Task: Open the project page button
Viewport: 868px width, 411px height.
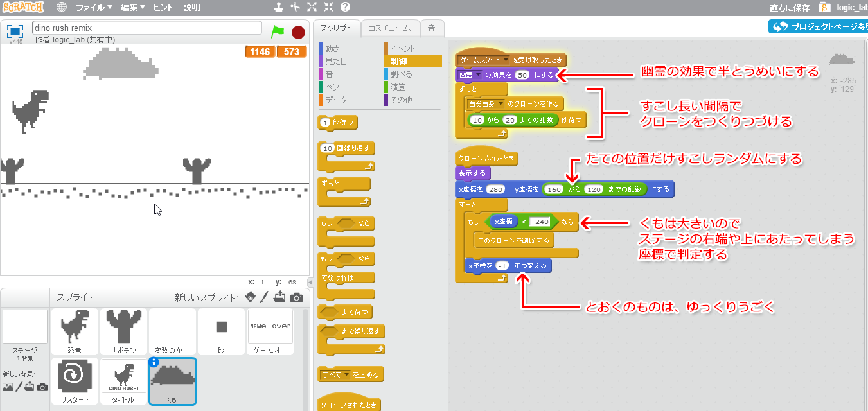Action: click(818, 26)
